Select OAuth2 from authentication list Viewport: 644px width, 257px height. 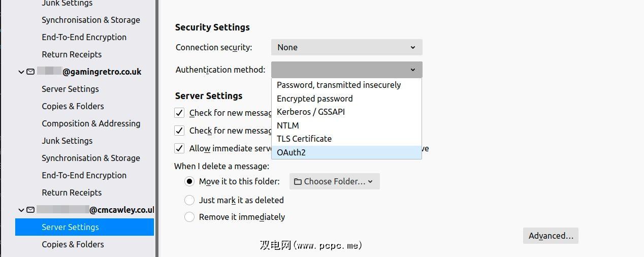[x=291, y=152]
